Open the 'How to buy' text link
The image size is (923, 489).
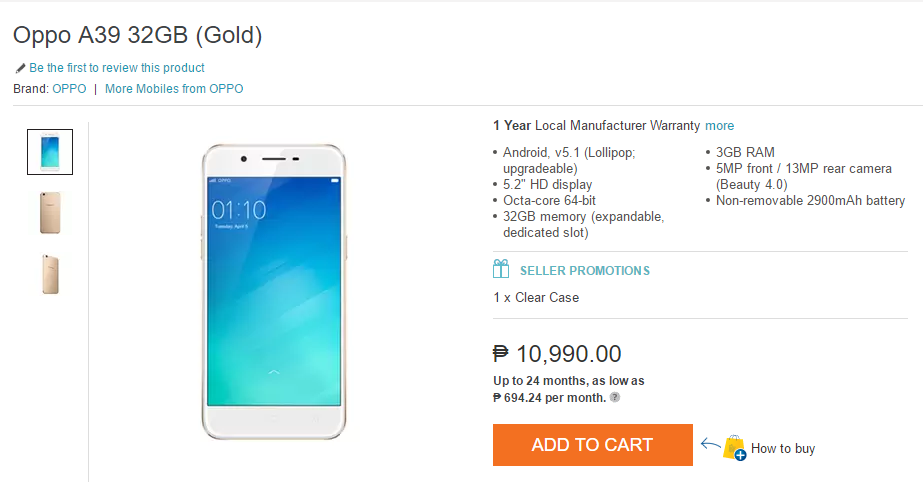pos(783,449)
